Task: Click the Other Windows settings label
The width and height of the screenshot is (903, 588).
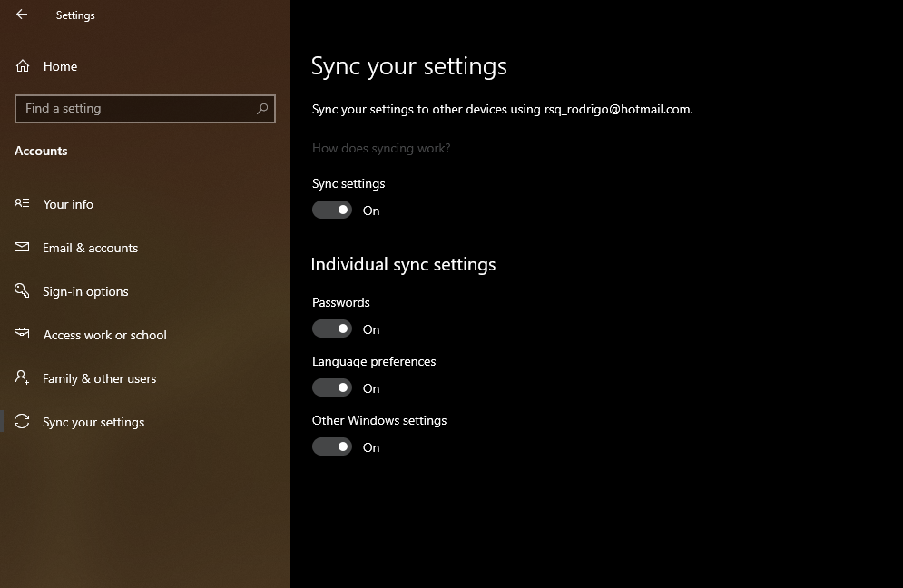Action: coord(379,420)
